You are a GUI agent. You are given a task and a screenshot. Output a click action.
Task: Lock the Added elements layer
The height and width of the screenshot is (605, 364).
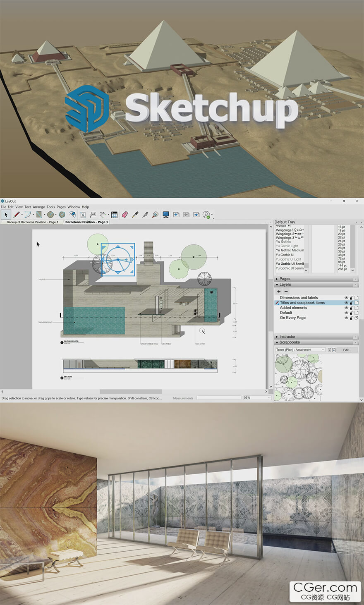click(x=352, y=308)
